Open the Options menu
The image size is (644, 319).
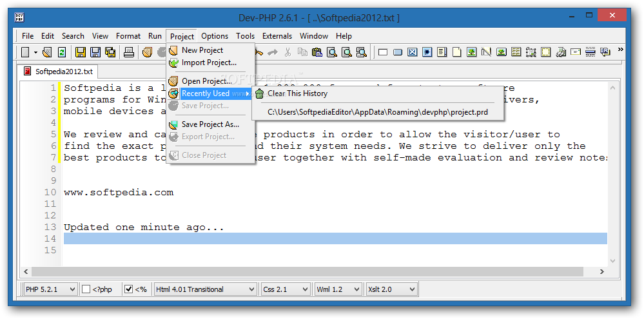point(215,36)
